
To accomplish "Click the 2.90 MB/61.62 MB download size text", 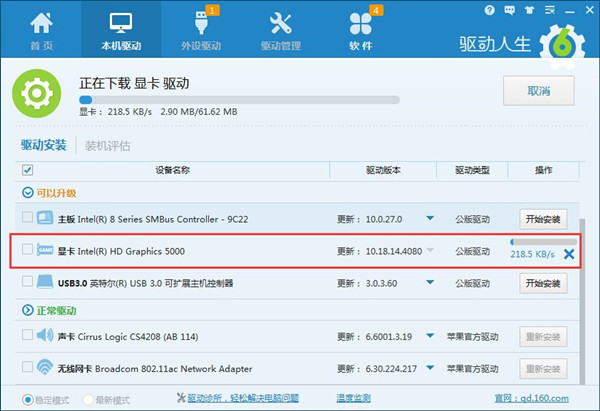I will pyautogui.click(x=199, y=112).
